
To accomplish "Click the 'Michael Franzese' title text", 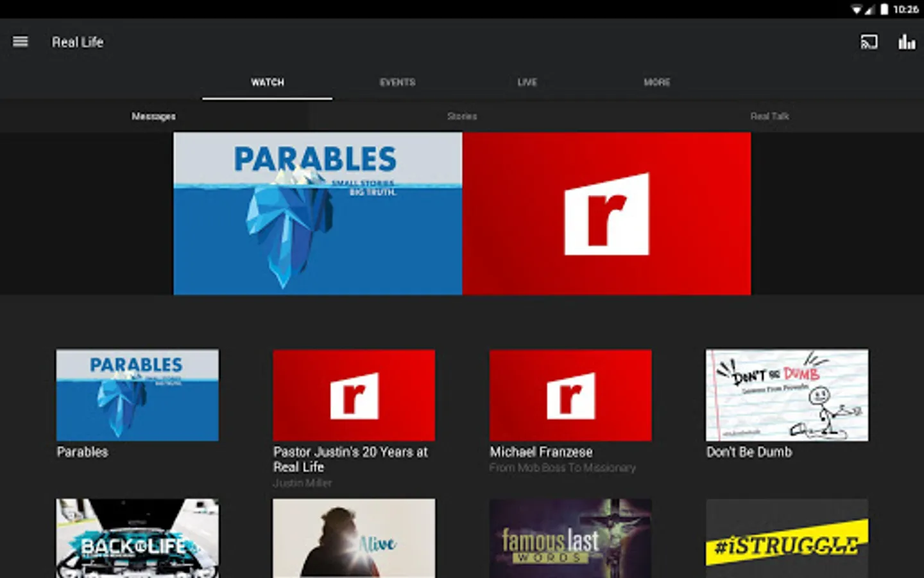I will [541, 452].
